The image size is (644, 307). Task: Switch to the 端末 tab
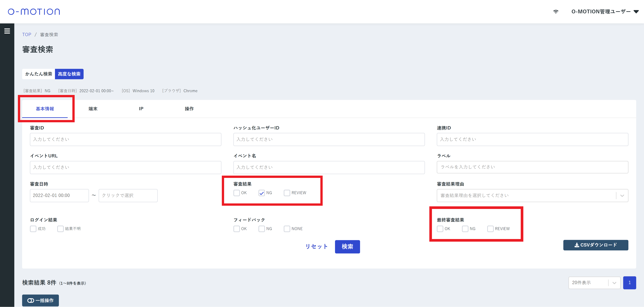click(x=93, y=109)
